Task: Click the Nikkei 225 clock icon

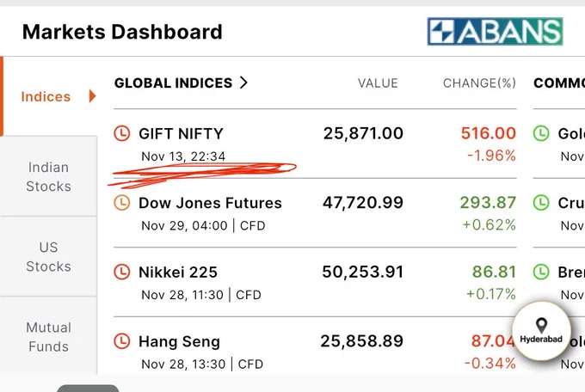Action: pos(121,272)
